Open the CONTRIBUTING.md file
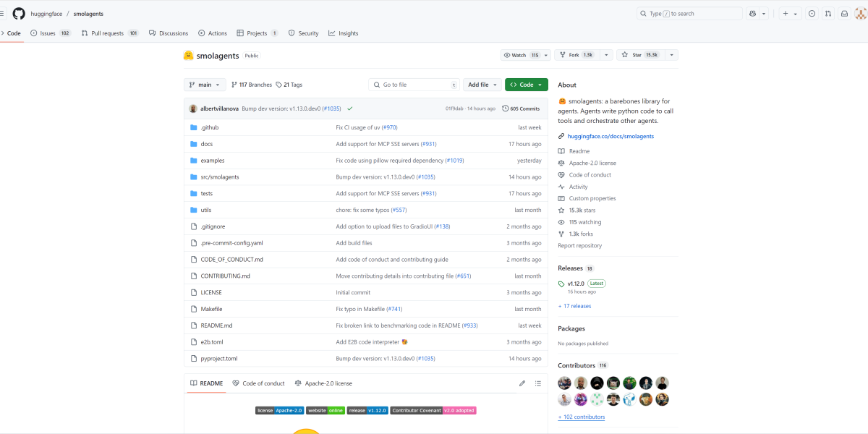 coord(225,276)
